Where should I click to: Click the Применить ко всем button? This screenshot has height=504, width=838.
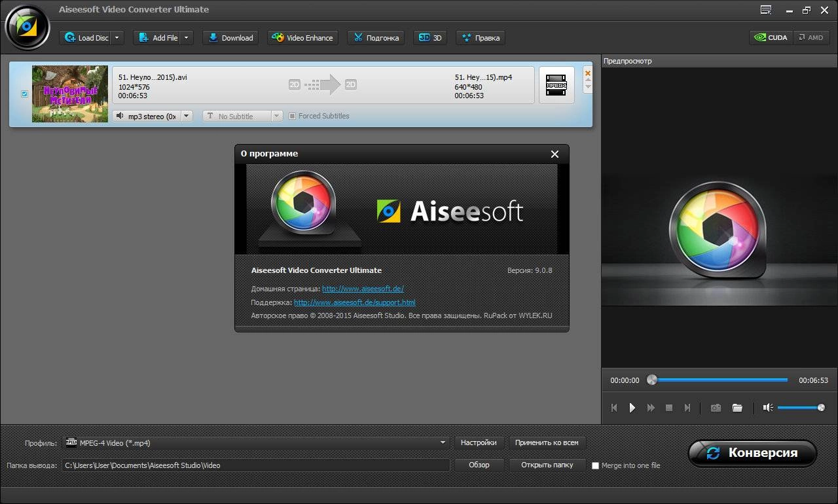pos(547,442)
